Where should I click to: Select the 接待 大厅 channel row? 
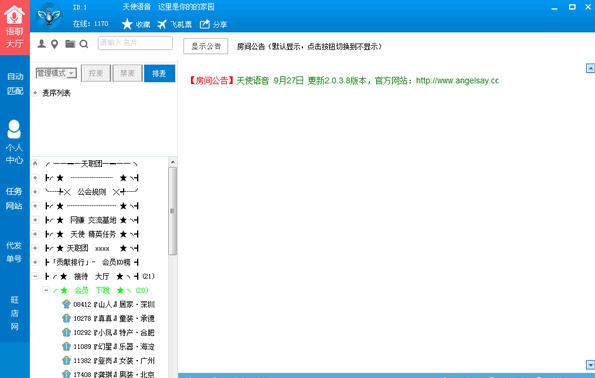pyautogui.click(x=99, y=276)
